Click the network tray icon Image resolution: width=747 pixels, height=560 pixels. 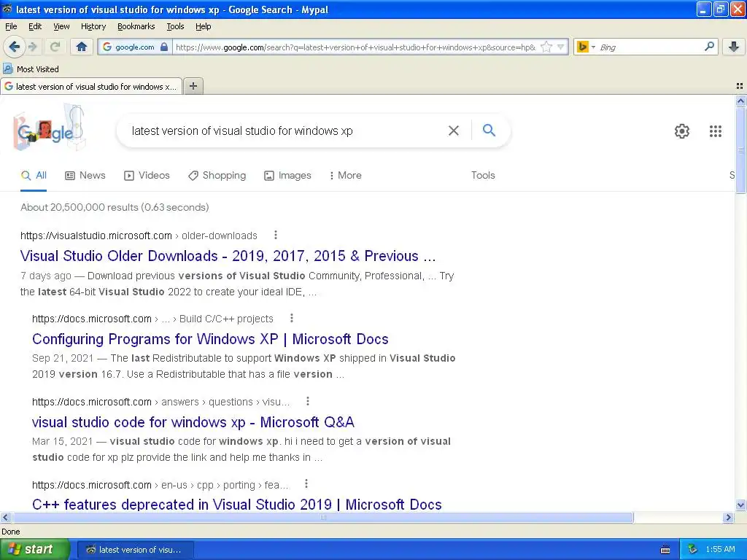[x=693, y=550]
